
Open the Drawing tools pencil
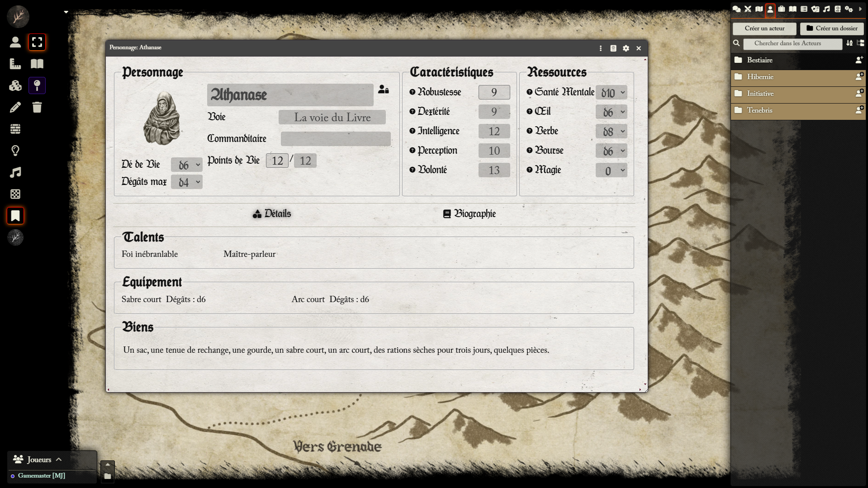click(x=15, y=108)
